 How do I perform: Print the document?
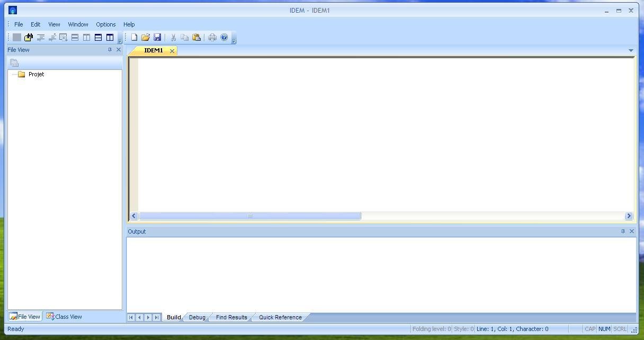point(212,37)
